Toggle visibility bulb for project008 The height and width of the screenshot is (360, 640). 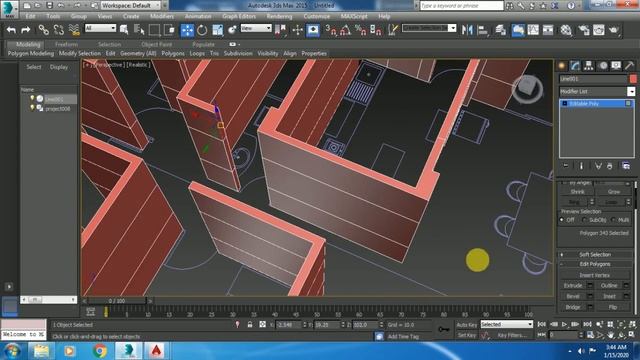tap(32, 108)
